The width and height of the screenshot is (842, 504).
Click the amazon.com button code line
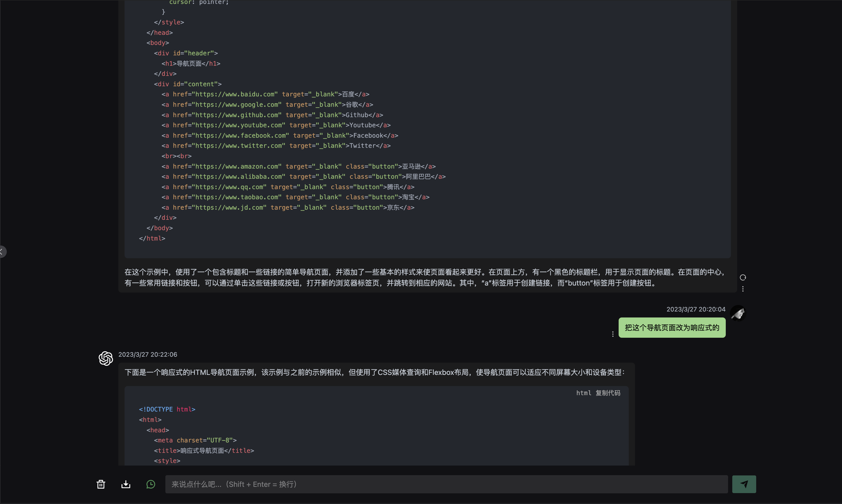tap(299, 167)
